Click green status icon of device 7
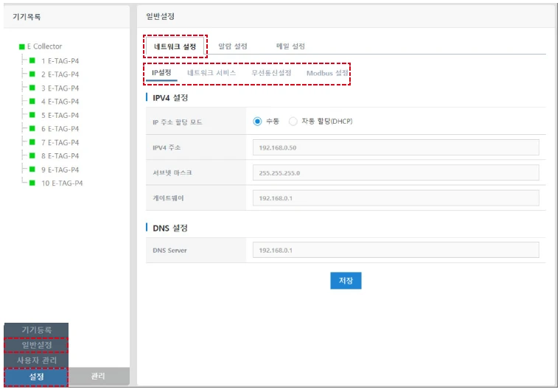This screenshot has height=392, width=560. [x=32, y=141]
